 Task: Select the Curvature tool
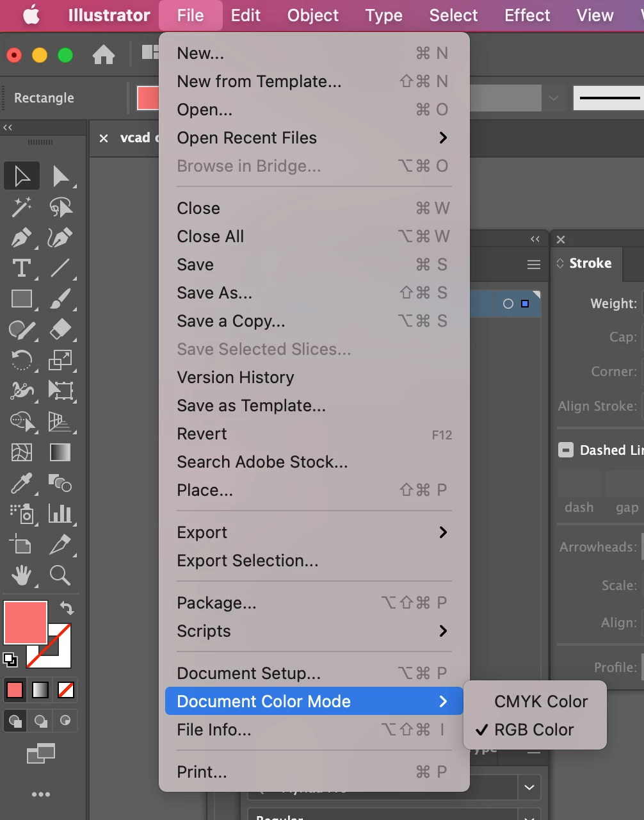61,237
